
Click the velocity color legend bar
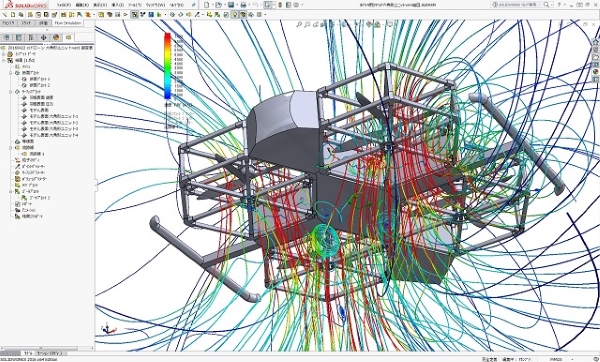point(167,66)
